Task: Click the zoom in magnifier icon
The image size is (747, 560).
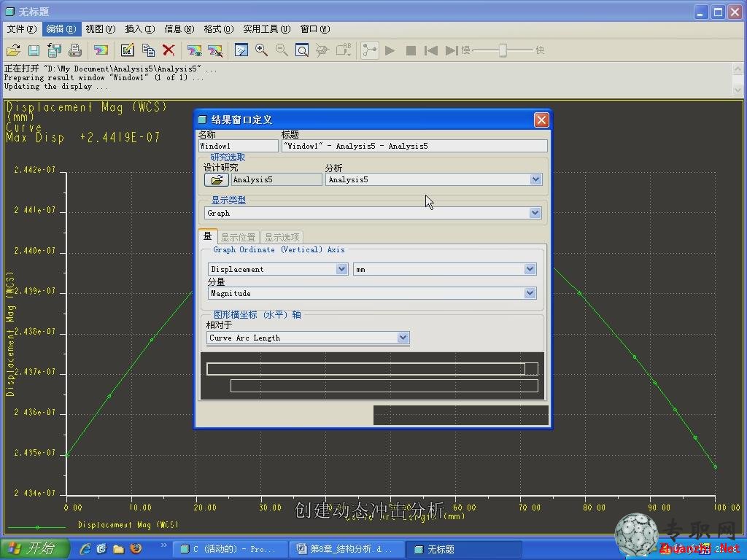Action: [x=262, y=50]
